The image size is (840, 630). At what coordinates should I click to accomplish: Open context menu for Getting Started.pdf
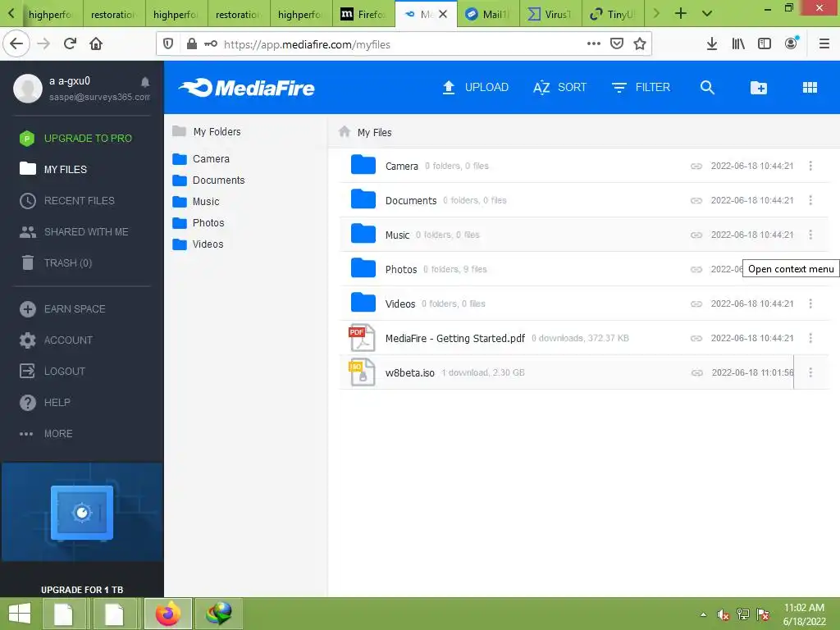coord(810,338)
